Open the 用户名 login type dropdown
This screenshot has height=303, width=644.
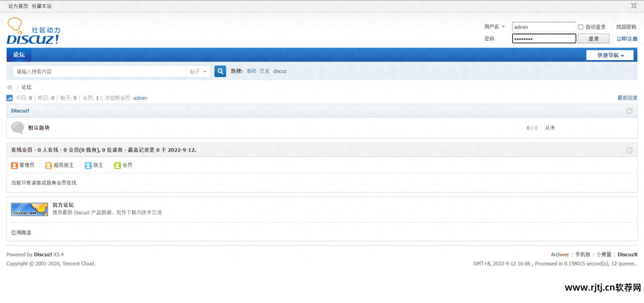pos(494,27)
